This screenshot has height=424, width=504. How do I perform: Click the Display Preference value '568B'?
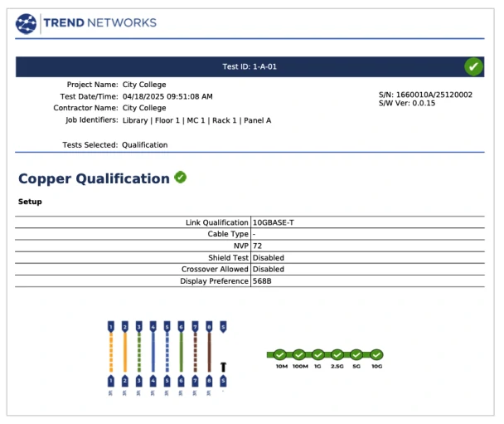[262, 281]
